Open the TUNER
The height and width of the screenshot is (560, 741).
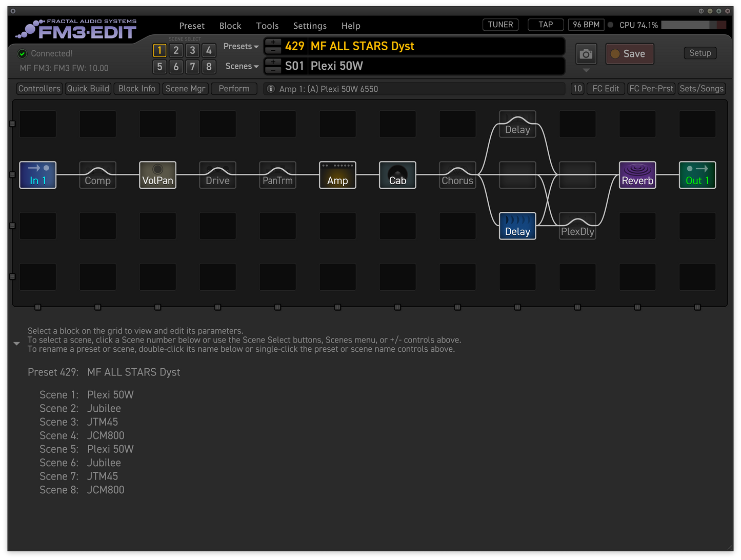point(500,25)
